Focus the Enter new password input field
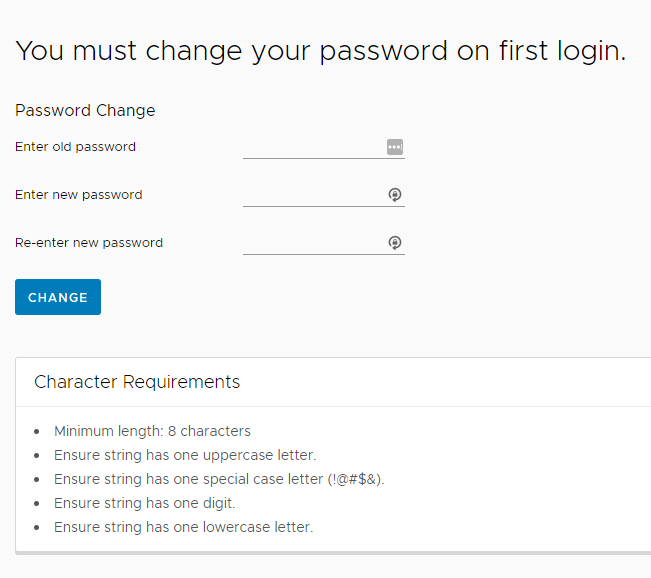651x578 pixels. pos(324,195)
